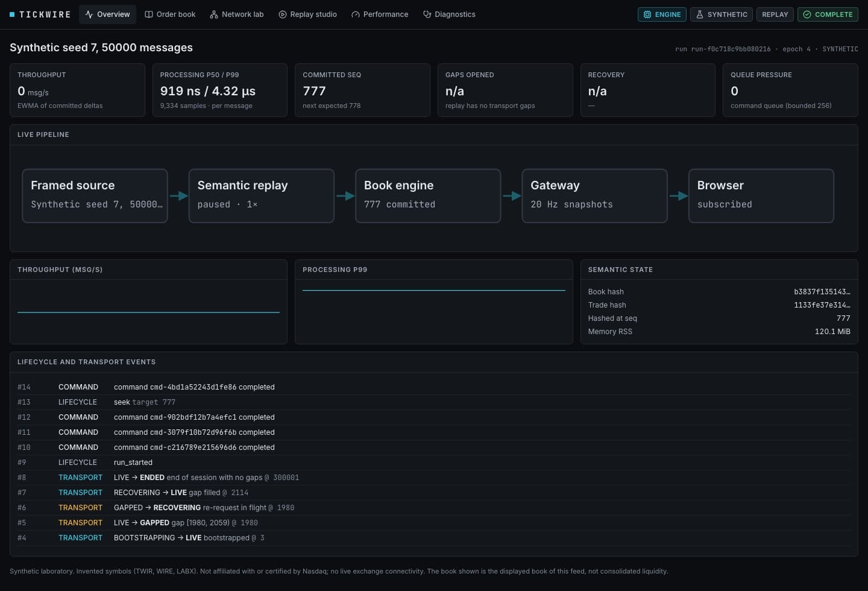This screenshot has width=868, height=591.
Task: Open the Overview tab
Action: point(107,14)
